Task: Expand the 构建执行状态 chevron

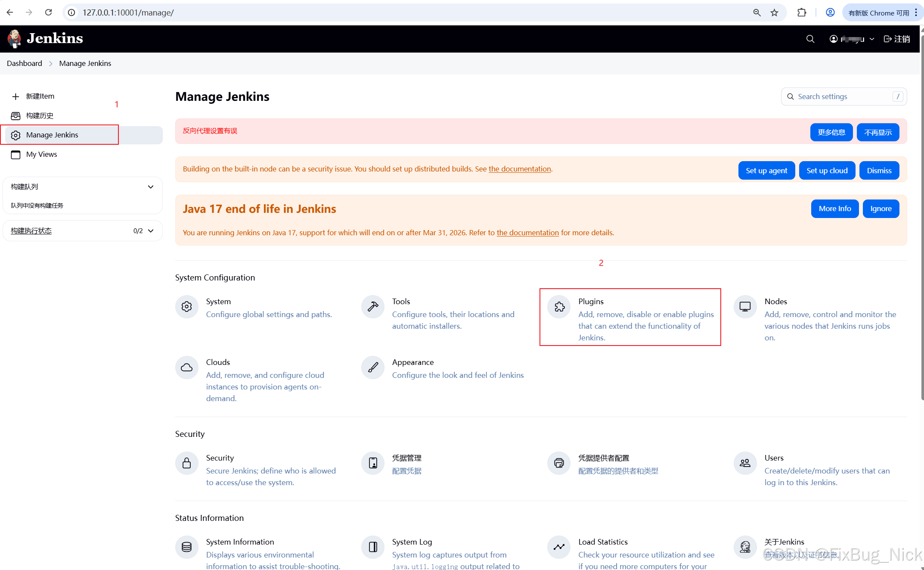Action: click(151, 231)
